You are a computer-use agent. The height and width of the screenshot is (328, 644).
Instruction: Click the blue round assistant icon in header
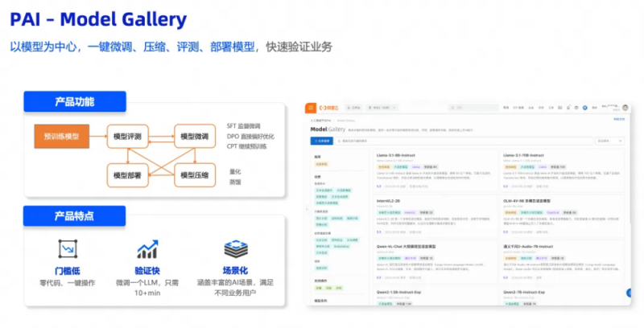(585, 108)
